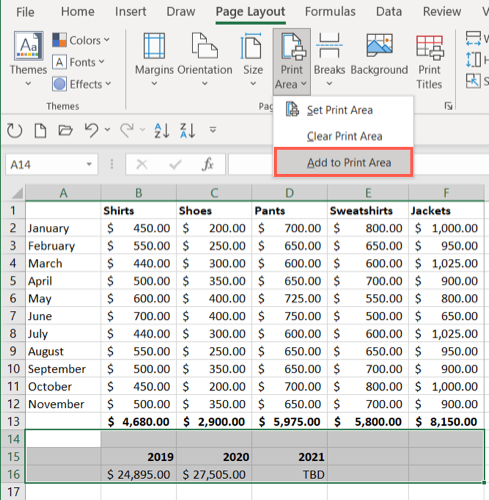Choose Add to Print Area
The image size is (489, 500).
click(x=343, y=163)
